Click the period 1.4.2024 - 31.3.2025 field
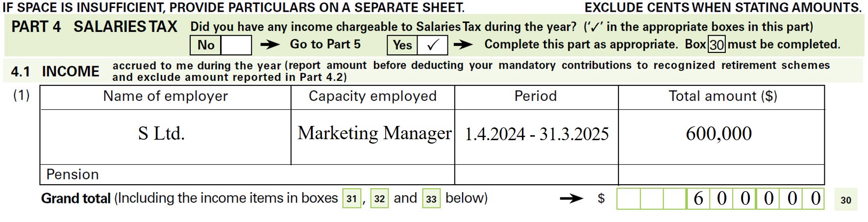This screenshot has height=222, width=868. coord(537,137)
